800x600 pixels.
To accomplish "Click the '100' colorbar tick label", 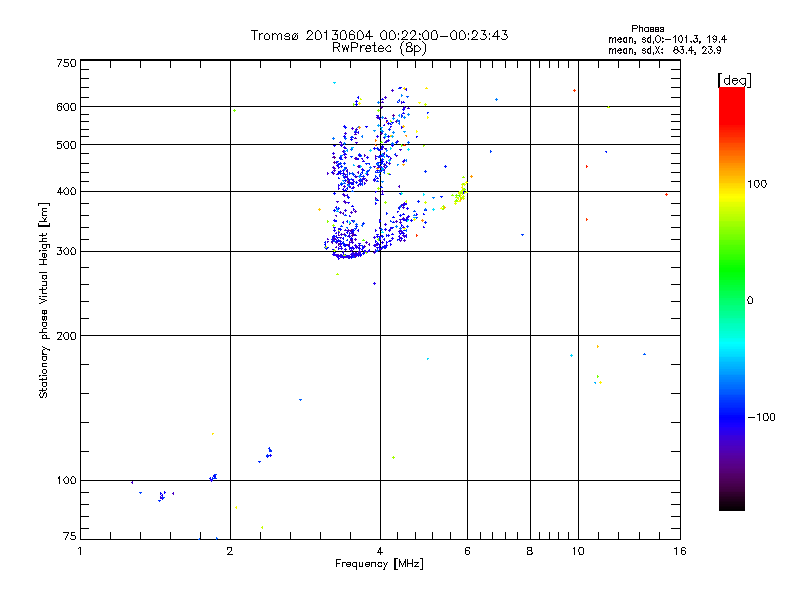I will point(757,184).
